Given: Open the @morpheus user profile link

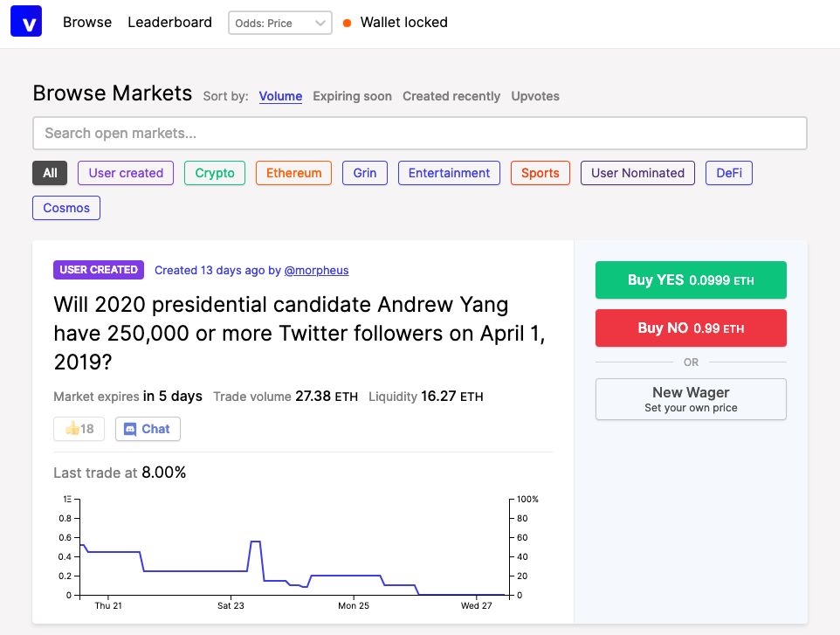Looking at the screenshot, I should (x=316, y=270).
